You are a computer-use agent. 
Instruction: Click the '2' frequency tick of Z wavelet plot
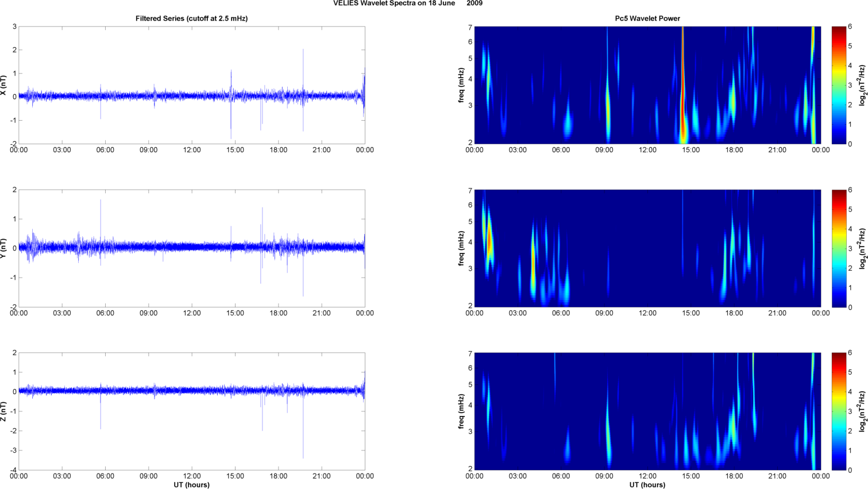470,469
